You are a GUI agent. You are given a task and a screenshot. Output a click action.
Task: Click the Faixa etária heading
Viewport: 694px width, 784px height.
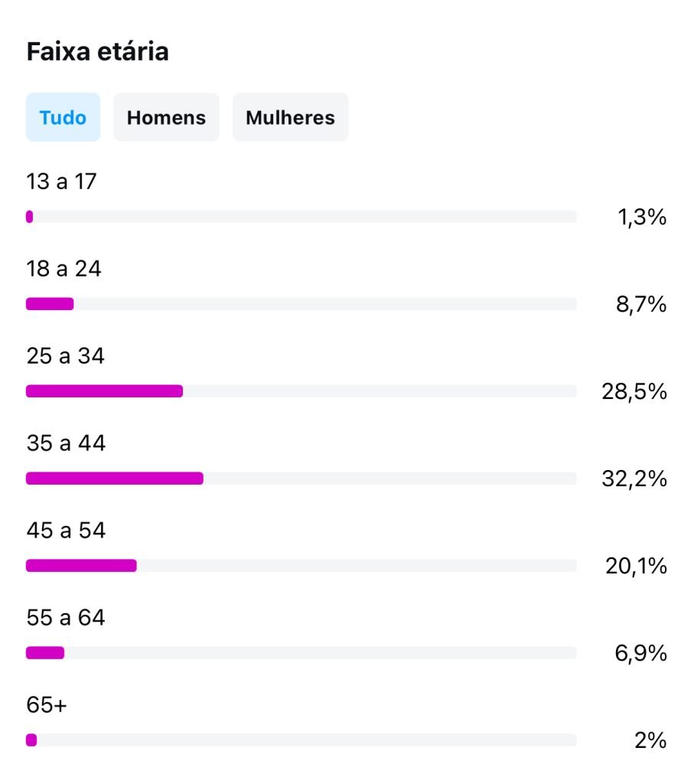(98, 52)
